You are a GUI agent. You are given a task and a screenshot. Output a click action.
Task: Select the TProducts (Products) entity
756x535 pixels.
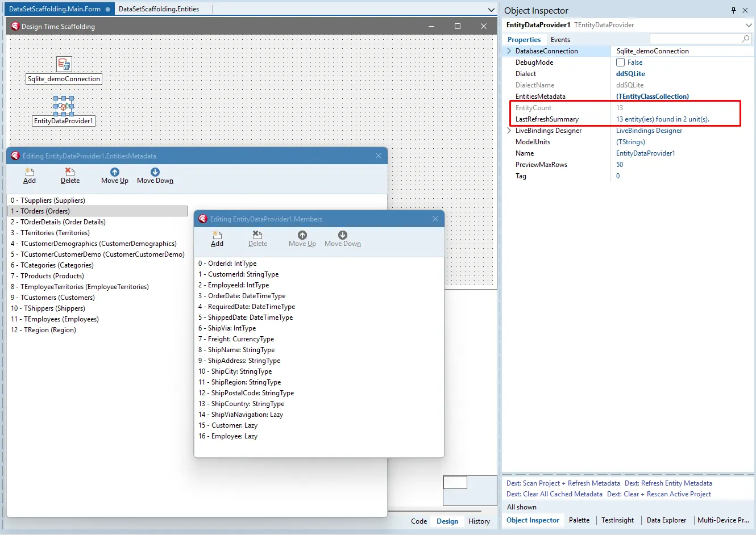point(98,276)
